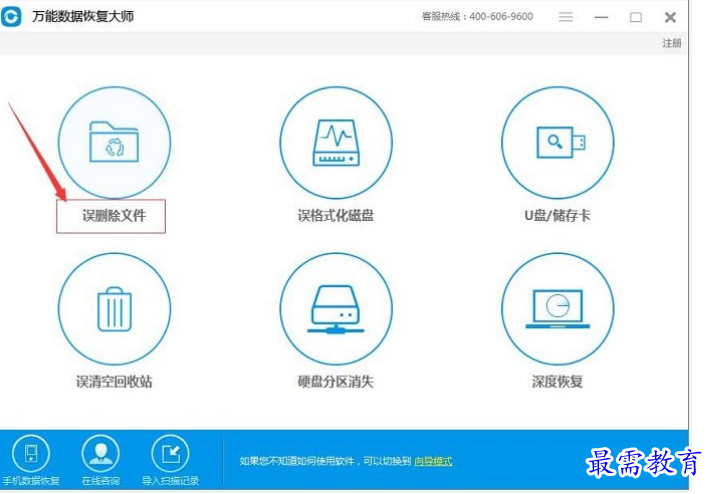710x494 pixels.
Task: Click the app logo in title bar
Action: point(11,17)
